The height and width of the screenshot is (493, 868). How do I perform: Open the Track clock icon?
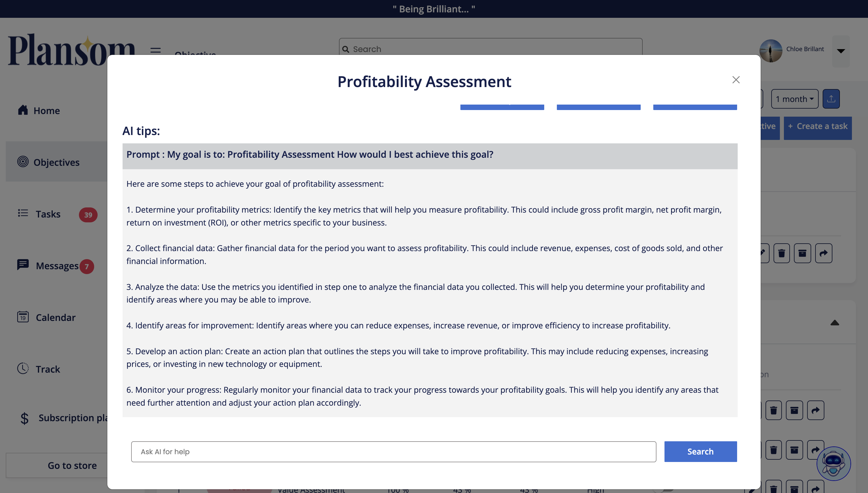pos(23,368)
